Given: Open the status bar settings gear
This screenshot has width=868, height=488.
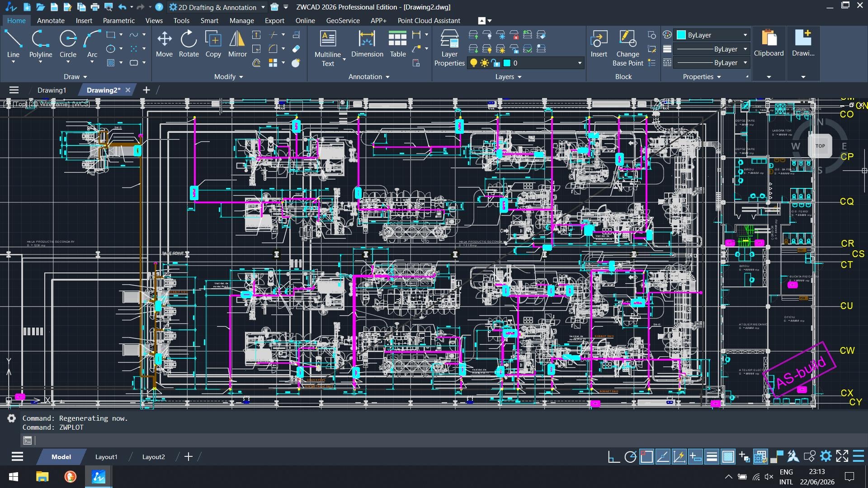Looking at the screenshot, I should [826, 456].
